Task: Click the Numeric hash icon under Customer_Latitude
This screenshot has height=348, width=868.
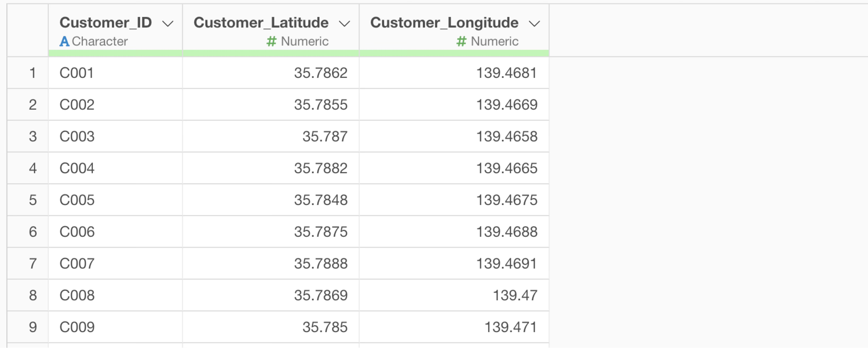Action: (271, 41)
